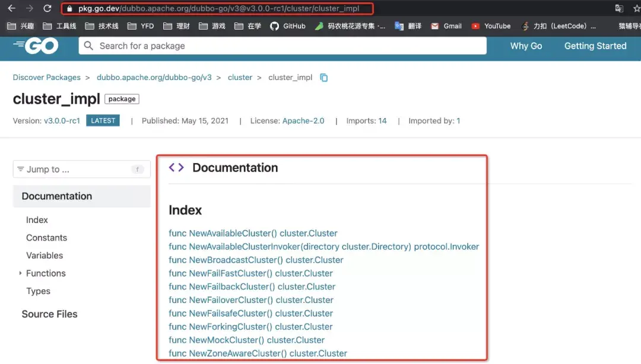Viewport: 641px width, 364px height.
Task: Click the cluster_impl breadcrumb text
Action: click(290, 78)
